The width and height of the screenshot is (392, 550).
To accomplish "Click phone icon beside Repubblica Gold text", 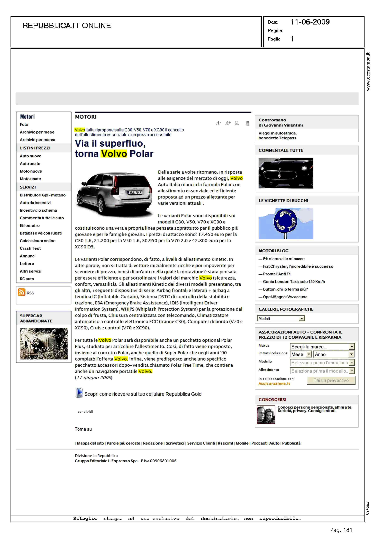I will tap(79, 393).
